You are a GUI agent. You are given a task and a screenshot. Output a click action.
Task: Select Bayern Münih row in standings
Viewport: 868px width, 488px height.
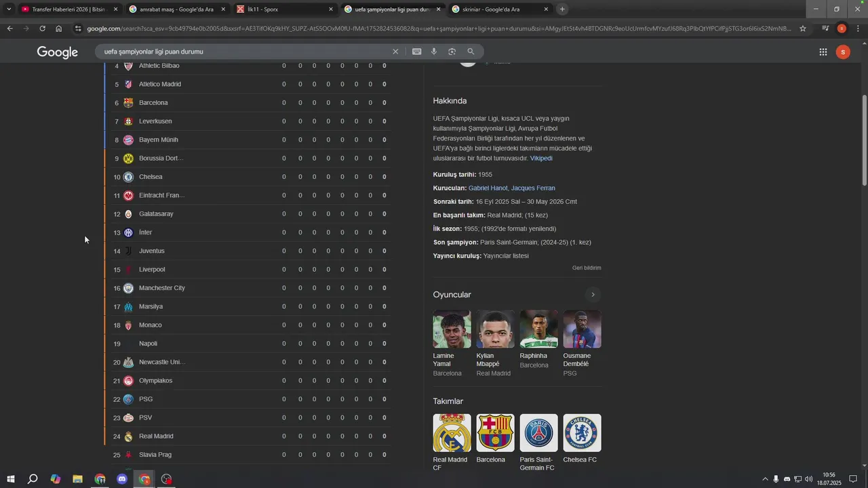tap(248, 140)
